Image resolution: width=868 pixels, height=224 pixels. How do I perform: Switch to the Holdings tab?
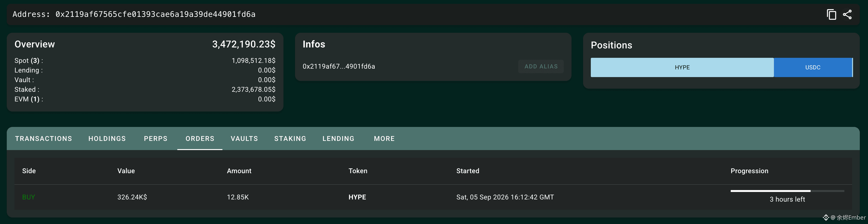(x=107, y=138)
